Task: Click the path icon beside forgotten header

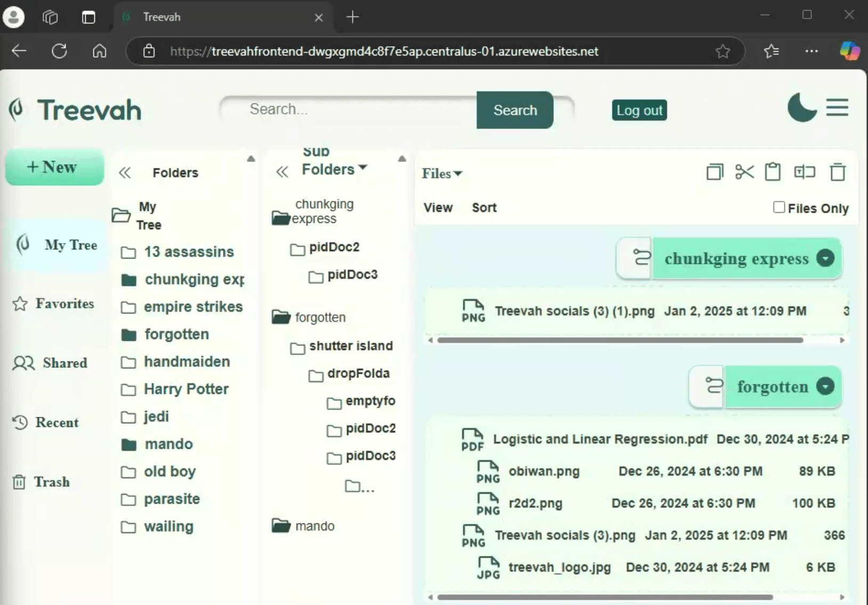Action: click(714, 386)
